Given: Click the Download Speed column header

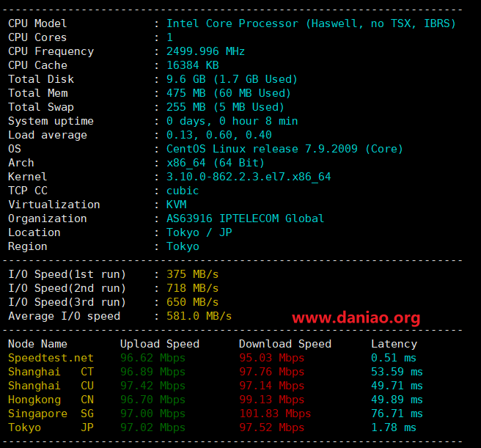Looking at the screenshot, I should click(285, 345).
